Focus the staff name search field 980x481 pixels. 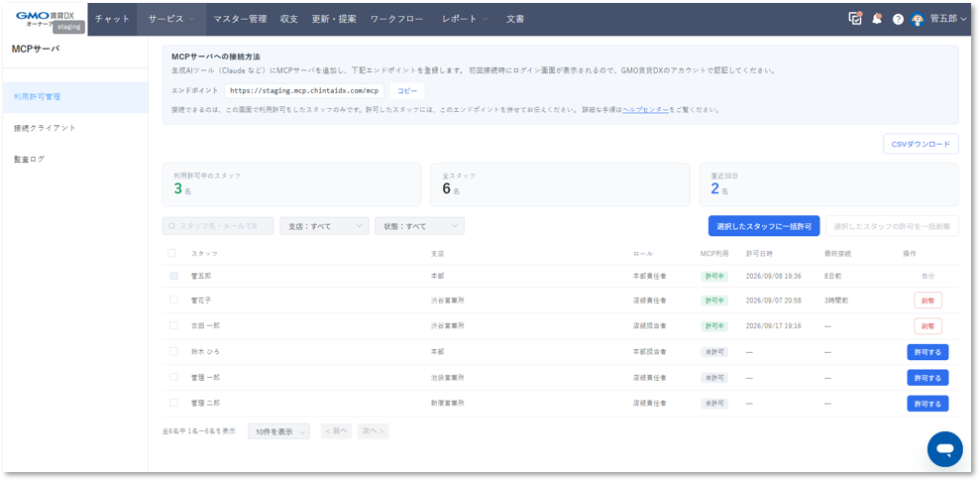(x=217, y=226)
